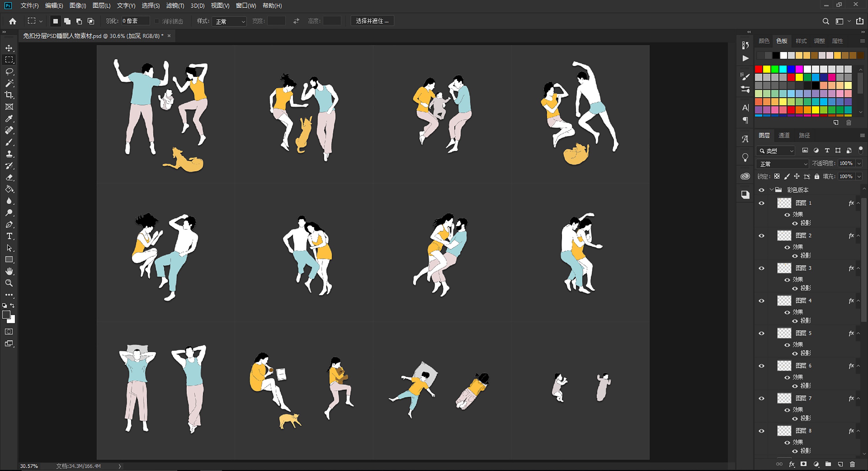Toggle 投影 effect eye under 图层 6
868x471 pixels.
[x=795, y=386]
